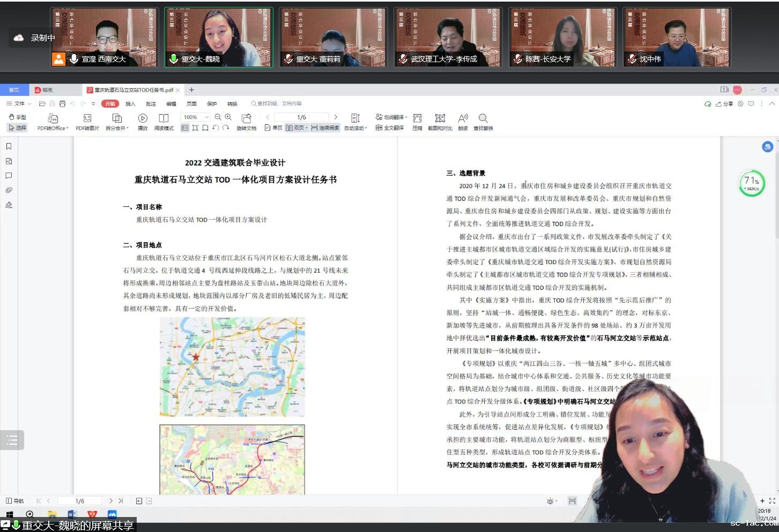Image resolution: width=779 pixels, height=532 pixels.
Task: Toggle 连续阅读 continuous reading mode
Action: tap(325, 128)
